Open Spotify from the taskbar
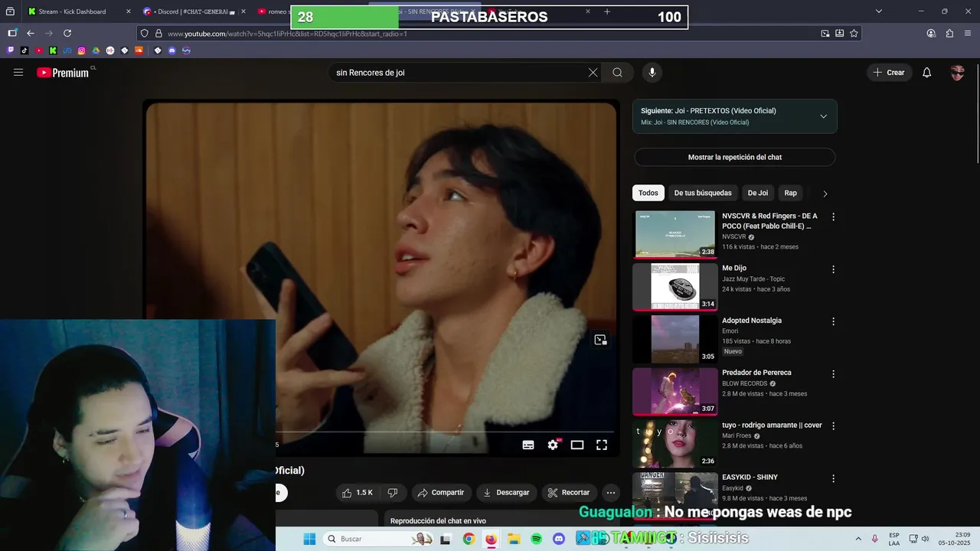The height and width of the screenshot is (551, 980). coord(537,539)
